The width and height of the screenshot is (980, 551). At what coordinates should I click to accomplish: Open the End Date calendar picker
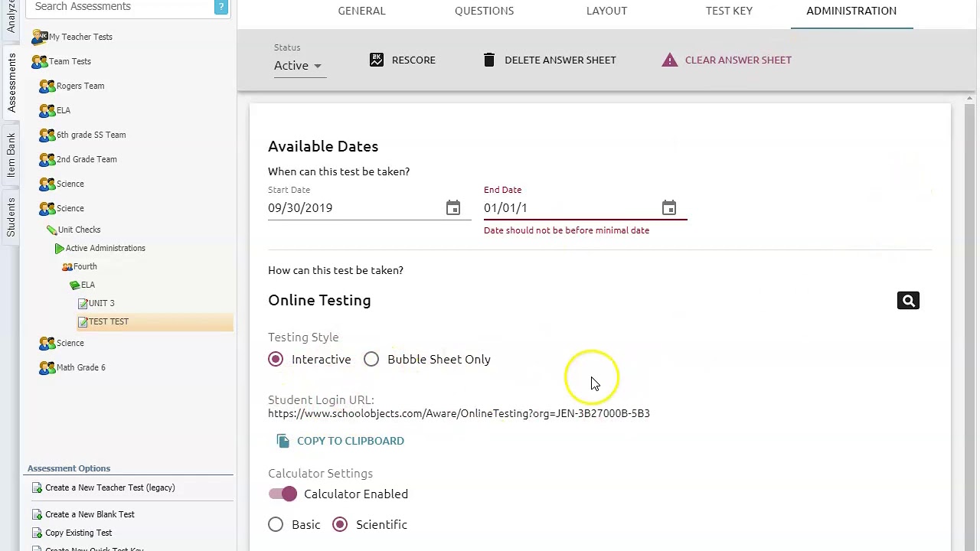coord(669,208)
